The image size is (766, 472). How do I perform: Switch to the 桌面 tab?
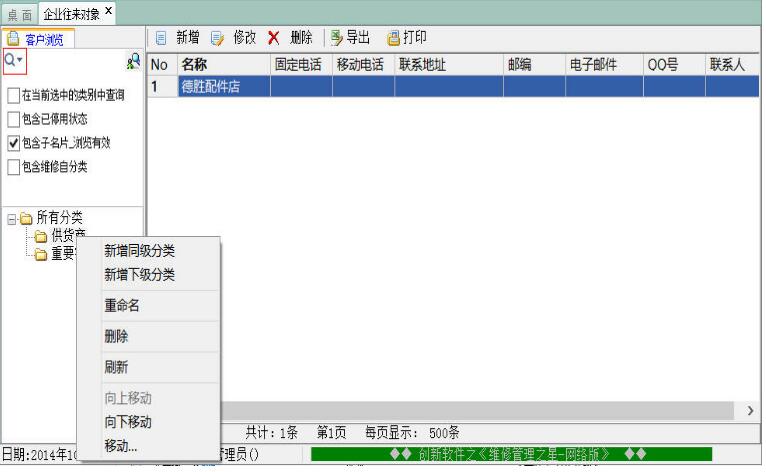pyautogui.click(x=20, y=15)
